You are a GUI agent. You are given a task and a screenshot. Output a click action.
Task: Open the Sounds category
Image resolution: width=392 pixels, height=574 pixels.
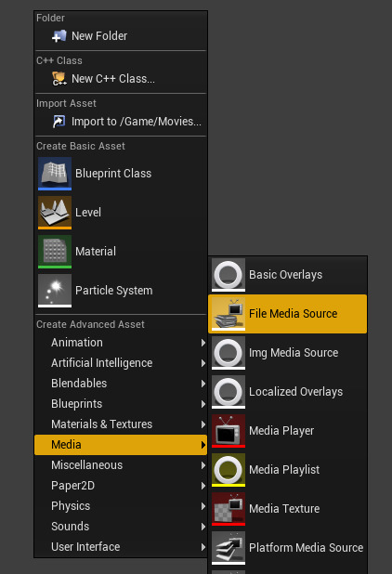121,527
